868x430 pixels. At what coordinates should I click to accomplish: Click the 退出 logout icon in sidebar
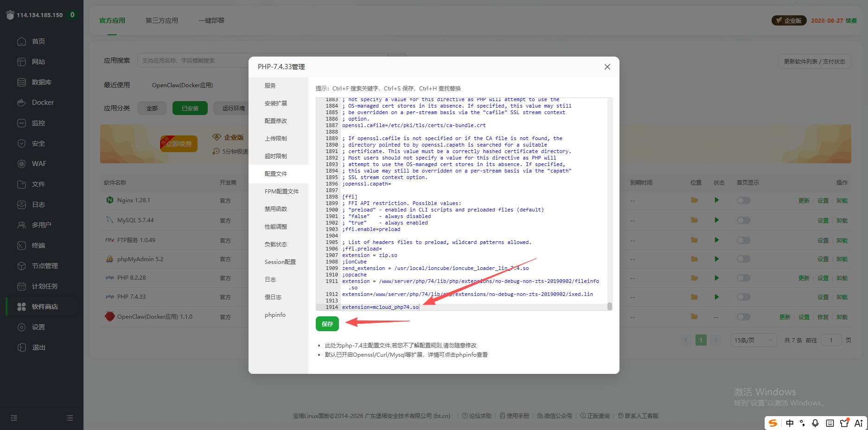coord(21,347)
